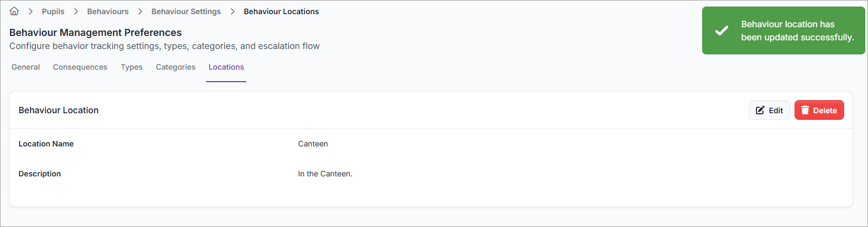The height and width of the screenshot is (227, 868).
Task: Switch to the Categories tab
Action: click(x=175, y=67)
